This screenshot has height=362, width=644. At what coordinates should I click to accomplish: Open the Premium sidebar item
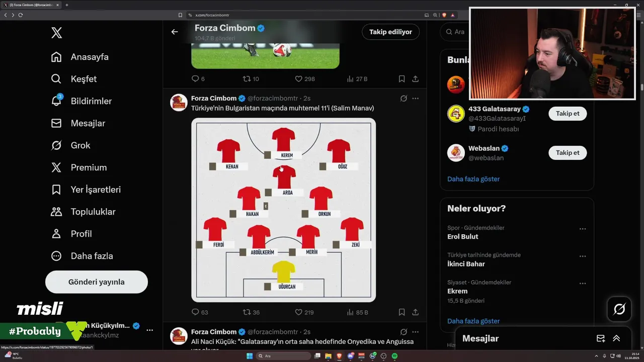(78, 167)
